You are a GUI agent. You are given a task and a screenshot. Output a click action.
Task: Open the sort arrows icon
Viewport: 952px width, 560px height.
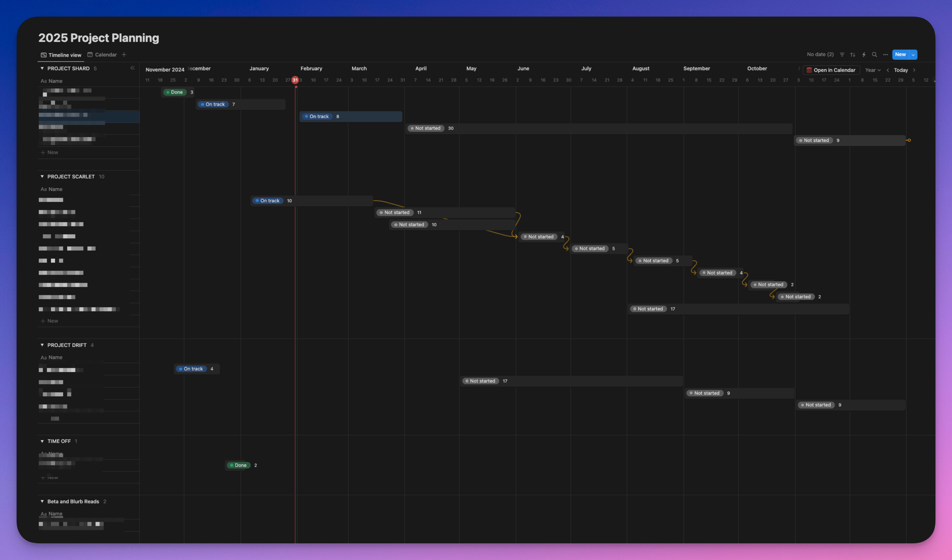click(x=853, y=55)
